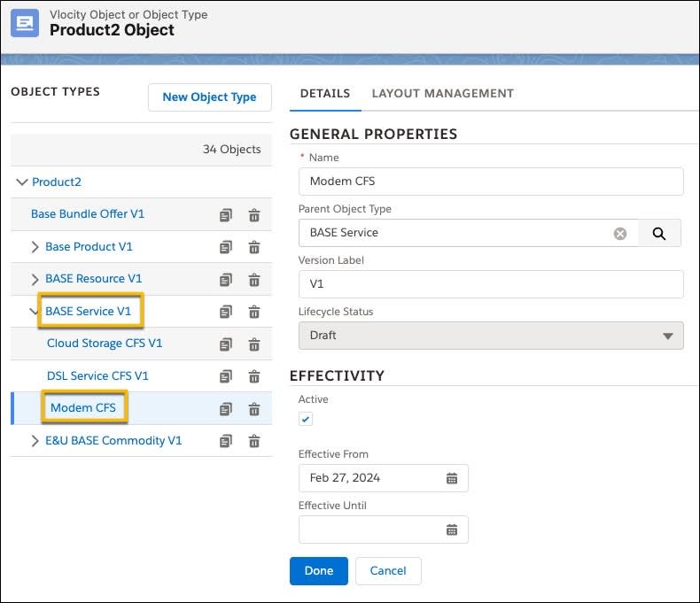Click the Done button

tap(319, 571)
